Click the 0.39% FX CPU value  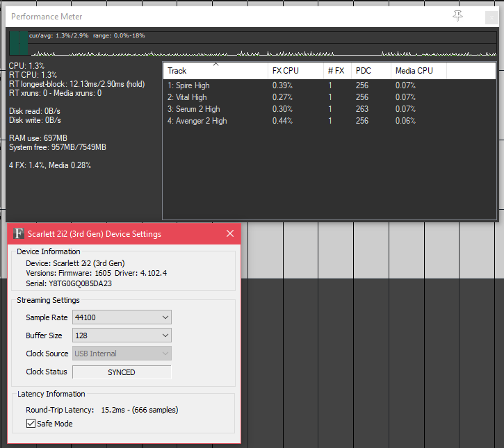point(282,85)
